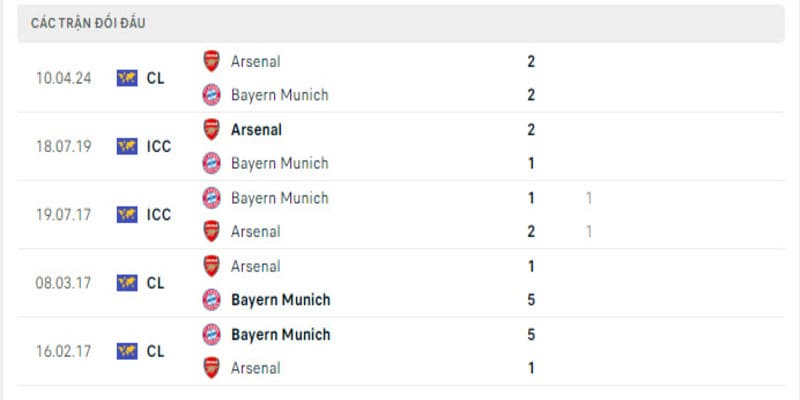Open Arsenal link in 16.02.17 match
The image size is (800, 400).
[255, 368]
